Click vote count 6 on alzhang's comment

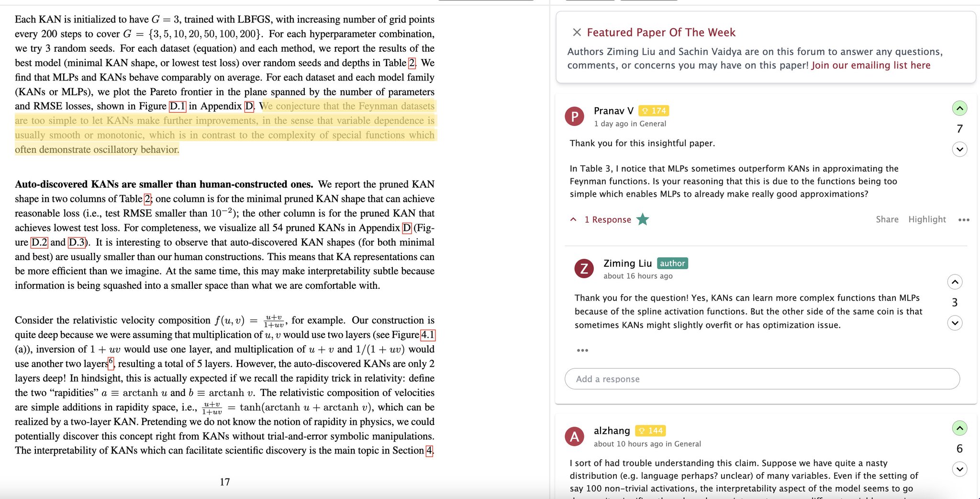[959, 449]
